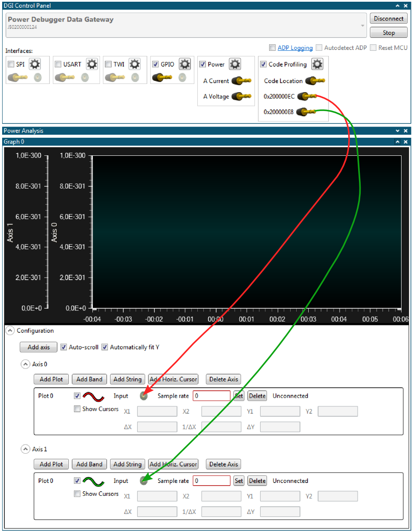Enable the SPI interface checkbox
Screen dimensions: 414x532
(x=11, y=64)
